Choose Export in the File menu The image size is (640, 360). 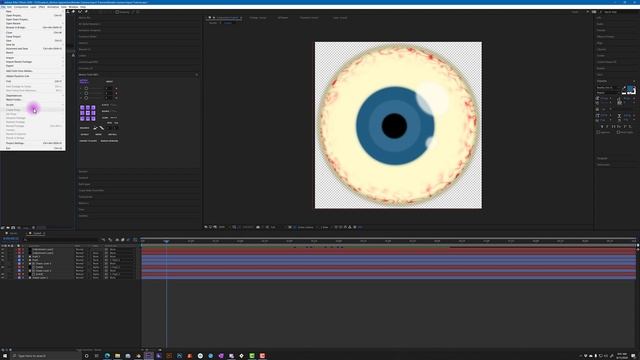(x=33, y=66)
